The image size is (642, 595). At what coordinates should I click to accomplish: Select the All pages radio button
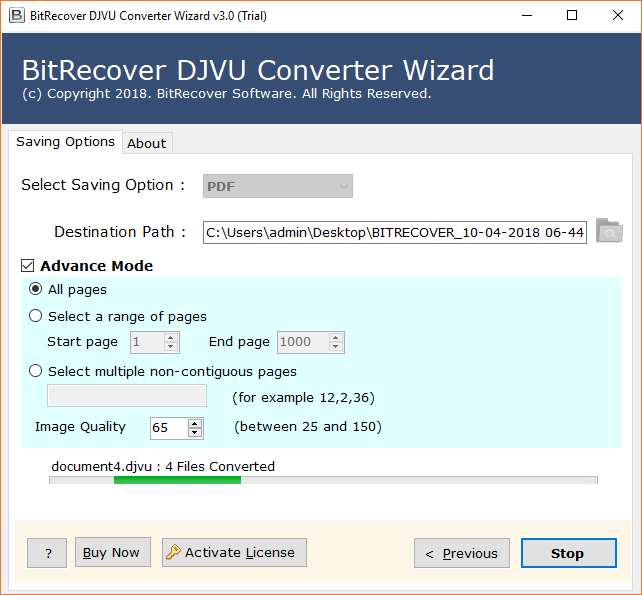(36, 289)
